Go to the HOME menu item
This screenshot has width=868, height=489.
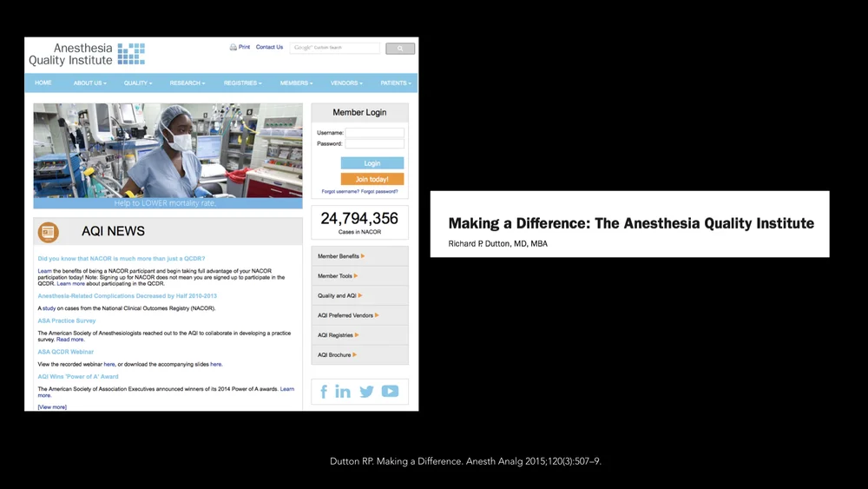click(43, 83)
